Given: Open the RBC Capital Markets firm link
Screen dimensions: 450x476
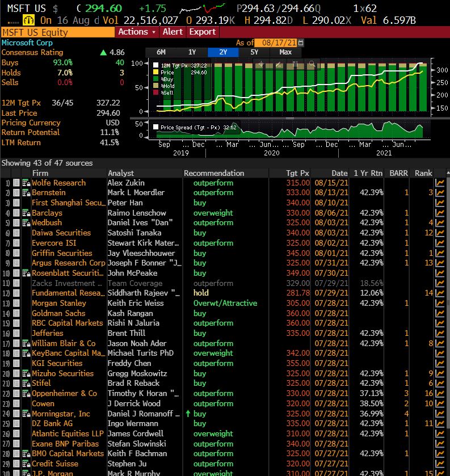Looking at the screenshot, I should (x=68, y=323).
